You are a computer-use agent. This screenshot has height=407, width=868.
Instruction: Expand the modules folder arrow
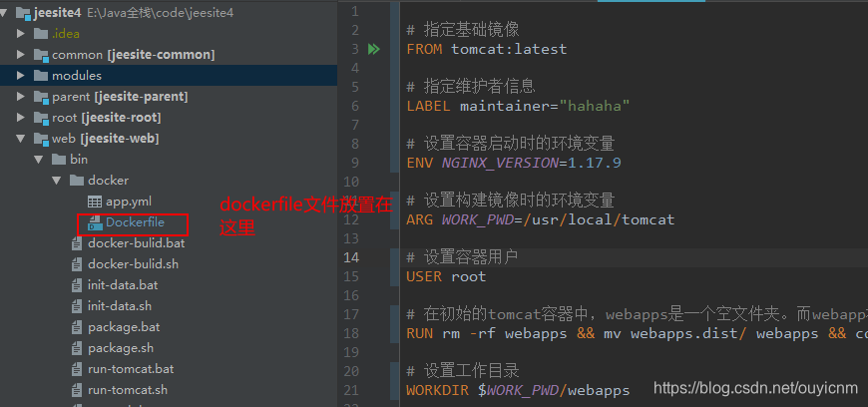[x=21, y=75]
